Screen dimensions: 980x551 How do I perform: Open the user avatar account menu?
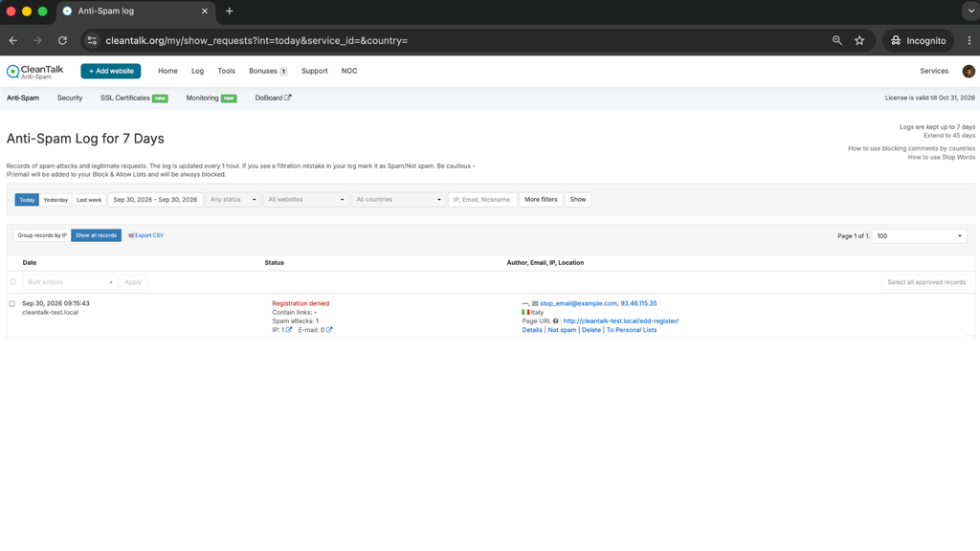969,71
